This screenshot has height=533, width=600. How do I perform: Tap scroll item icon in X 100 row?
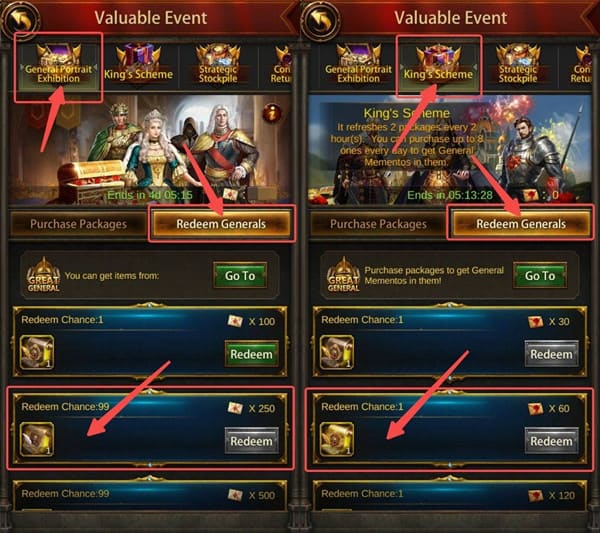[x=37, y=352]
